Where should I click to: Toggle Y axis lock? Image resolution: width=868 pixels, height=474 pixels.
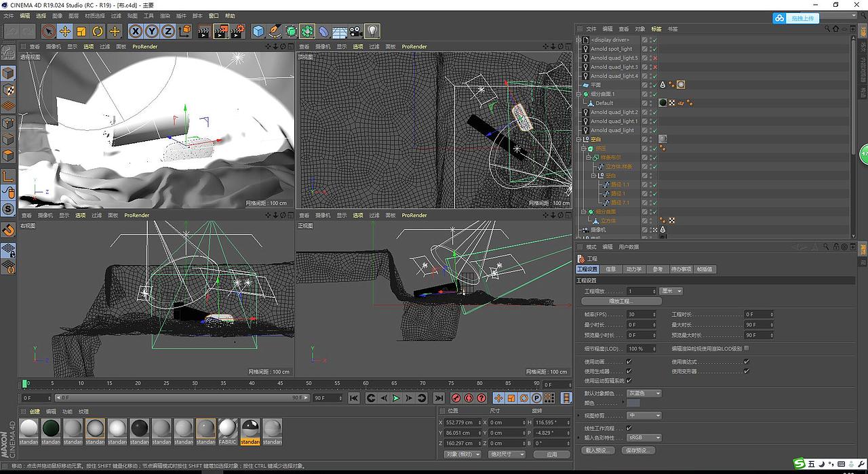click(x=152, y=31)
